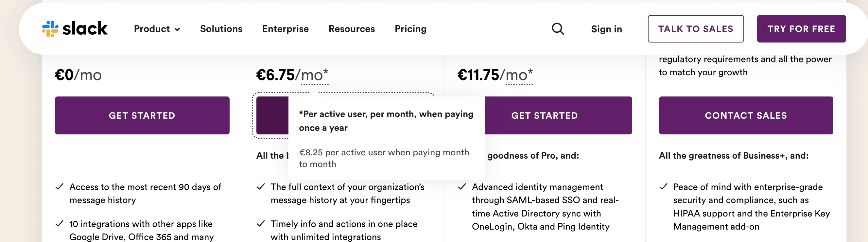Click the Slack logo
The width and height of the screenshot is (868, 242).
pyautogui.click(x=74, y=28)
